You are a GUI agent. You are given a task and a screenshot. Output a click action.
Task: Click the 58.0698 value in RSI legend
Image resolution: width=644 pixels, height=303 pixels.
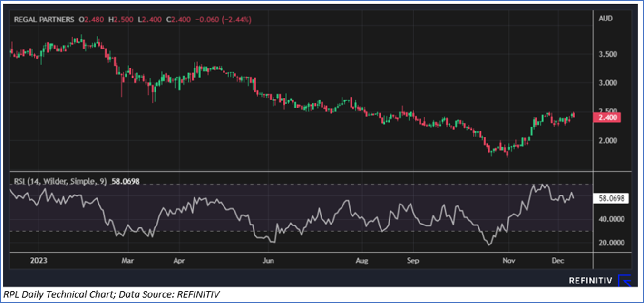(125, 181)
